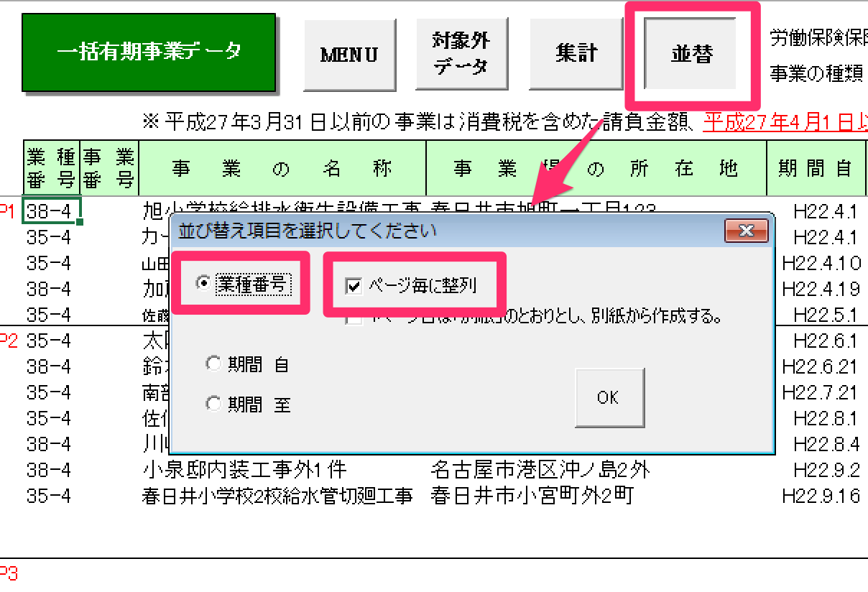Click the 集計 button
This screenshot has height=592, width=868.
576,54
